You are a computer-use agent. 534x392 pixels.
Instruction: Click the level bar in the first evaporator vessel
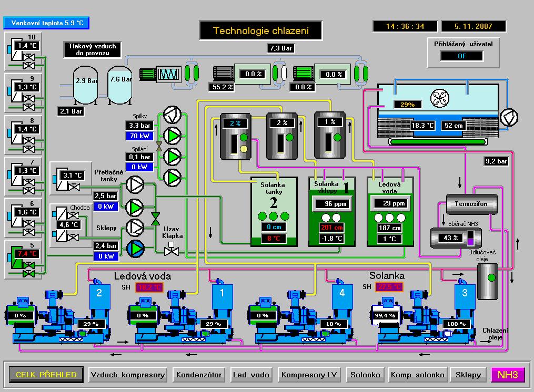tap(234, 144)
